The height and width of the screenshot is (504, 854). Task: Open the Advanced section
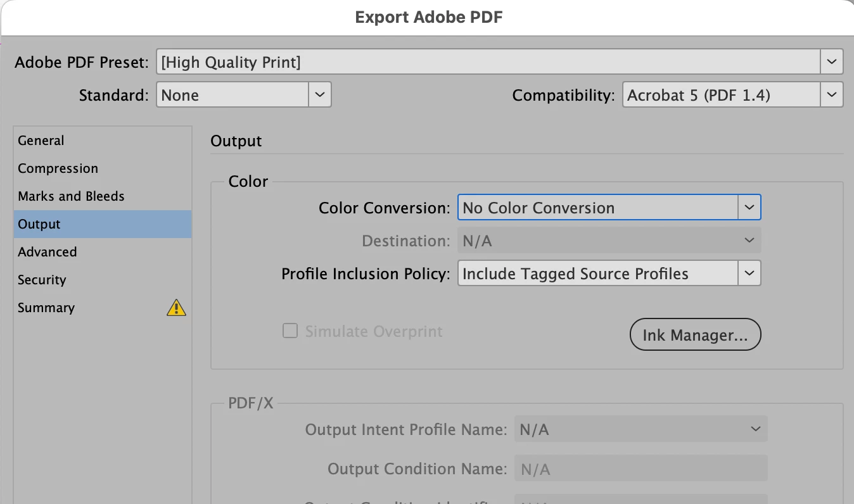[x=48, y=252]
